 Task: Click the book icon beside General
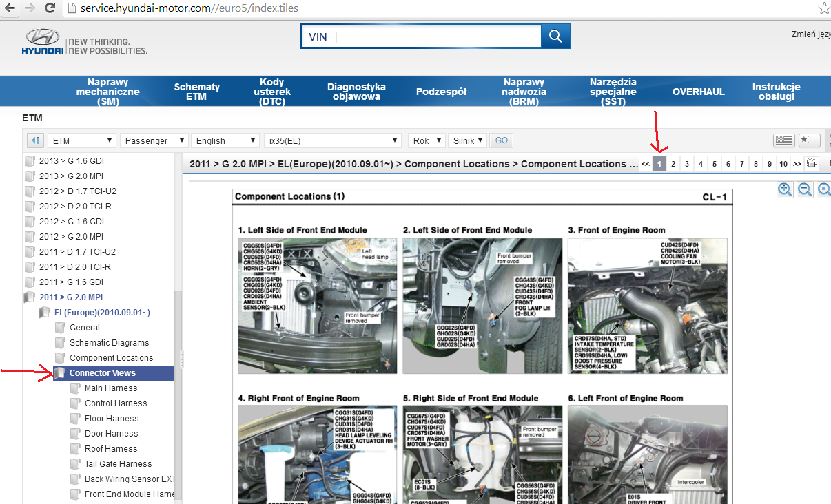60,327
